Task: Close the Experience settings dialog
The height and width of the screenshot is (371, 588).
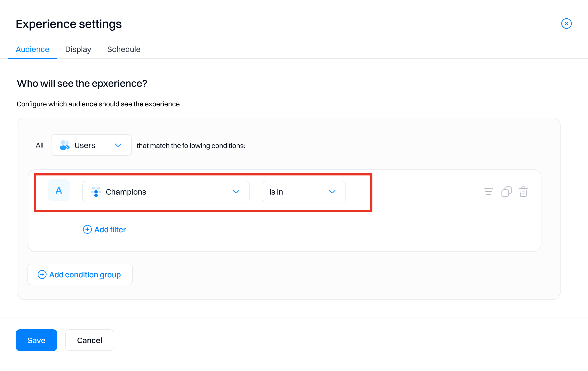Action: pyautogui.click(x=566, y=24)
